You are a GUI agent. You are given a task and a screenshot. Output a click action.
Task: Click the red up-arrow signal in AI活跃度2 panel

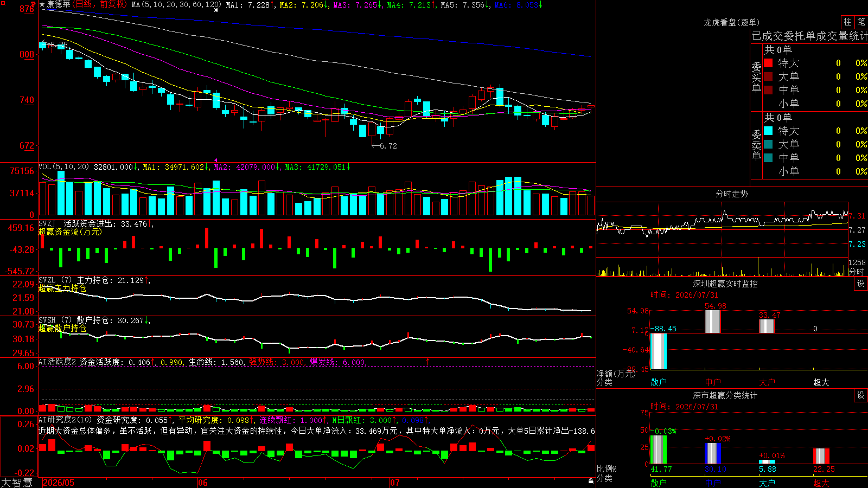428,361
